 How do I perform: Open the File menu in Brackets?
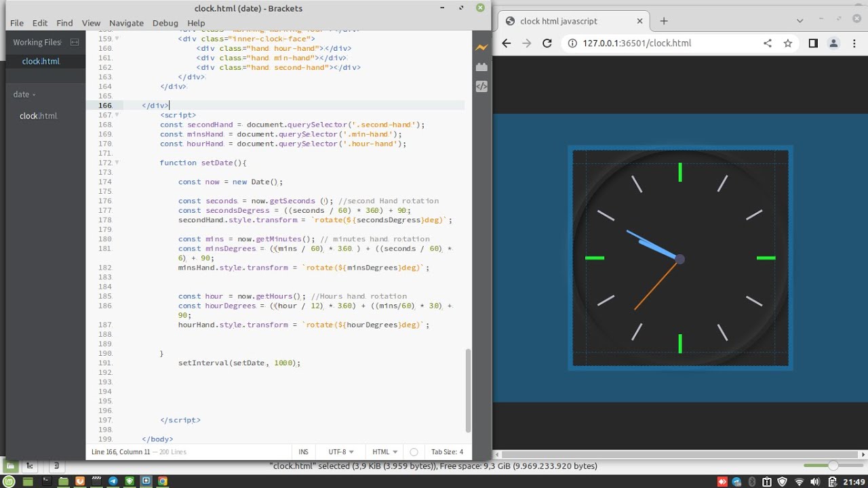pos(17,23)
